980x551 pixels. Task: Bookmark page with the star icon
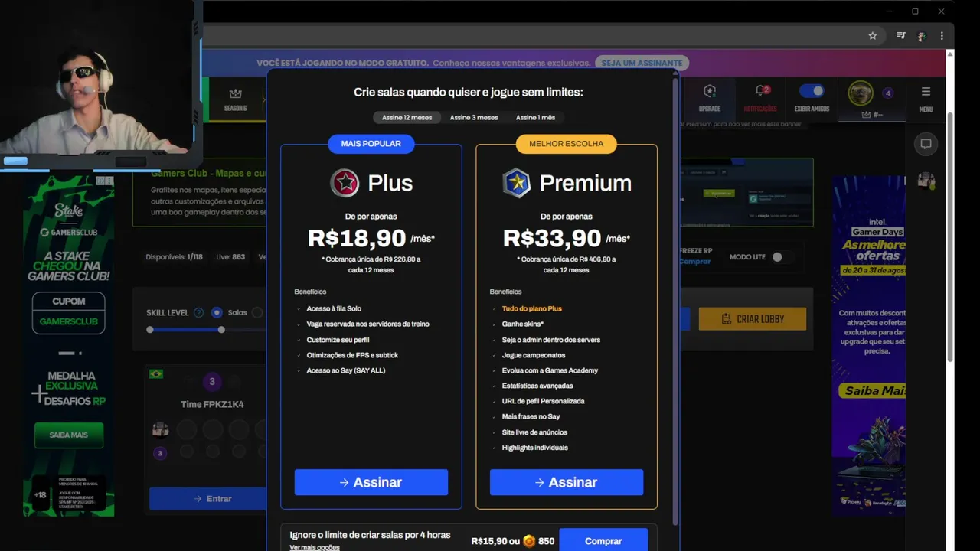tap(872, 36)
